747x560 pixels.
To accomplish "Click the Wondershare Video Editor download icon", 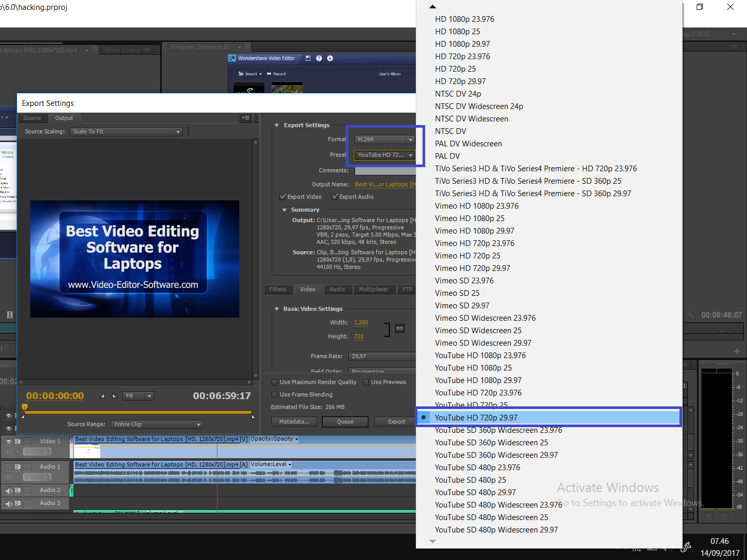I will pyautogui.click(x=330, y=58).
